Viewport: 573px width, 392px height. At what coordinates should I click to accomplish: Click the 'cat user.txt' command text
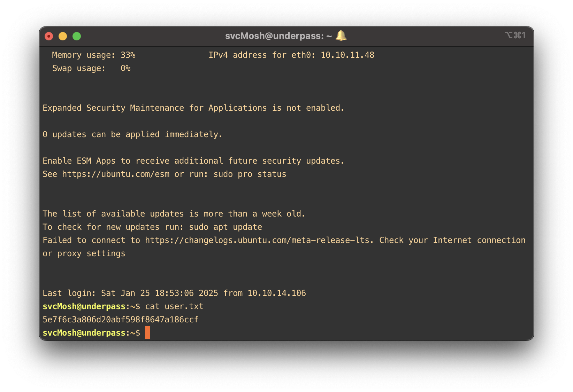174,306
